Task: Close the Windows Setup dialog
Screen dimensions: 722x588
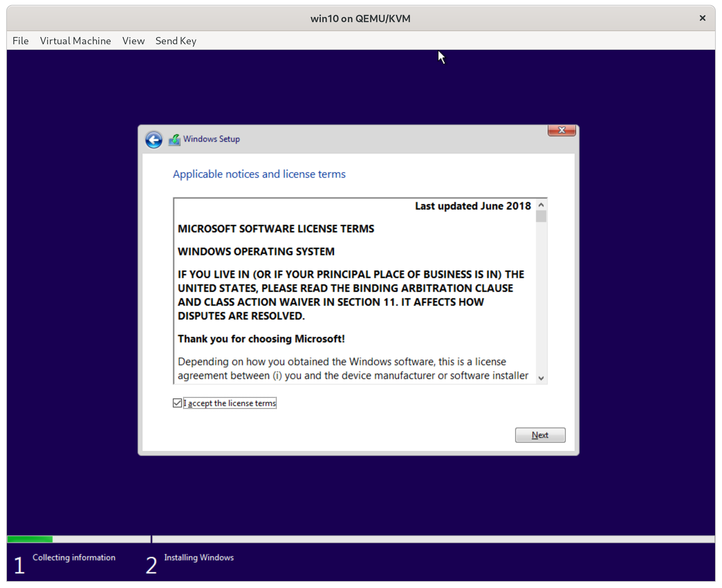Action: (x=561, y=130)
